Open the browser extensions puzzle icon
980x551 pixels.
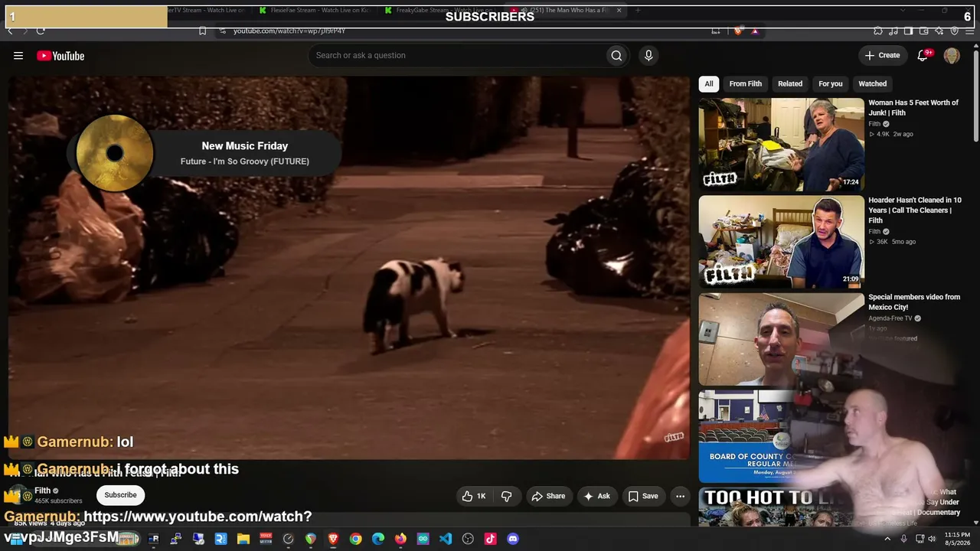pos(878,31)
